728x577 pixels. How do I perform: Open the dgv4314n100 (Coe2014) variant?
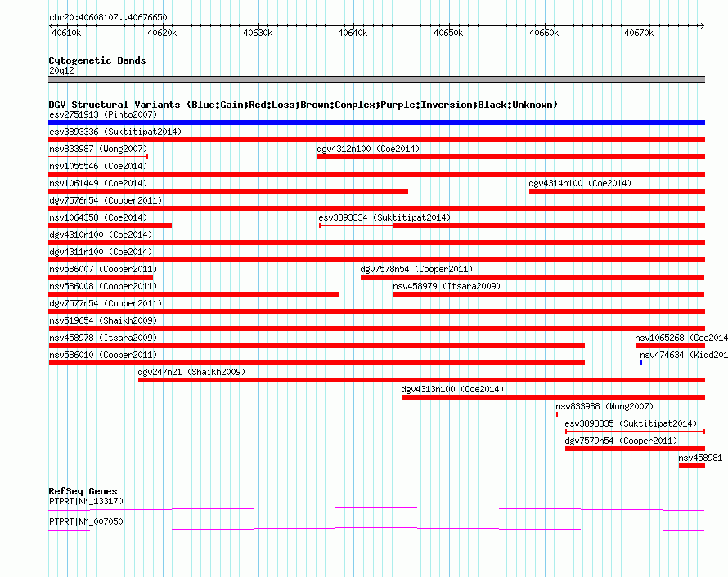(x=580, y=183)
